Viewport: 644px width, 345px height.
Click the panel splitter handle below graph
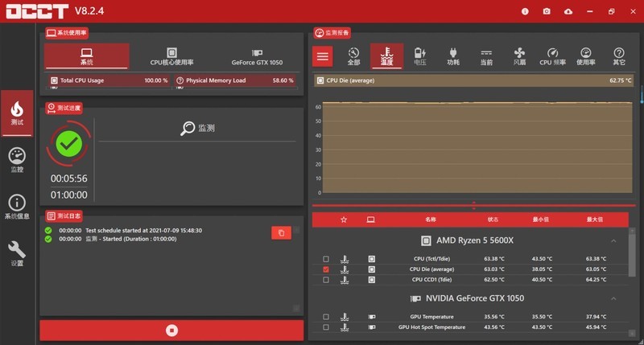click(x=473, y=205)
